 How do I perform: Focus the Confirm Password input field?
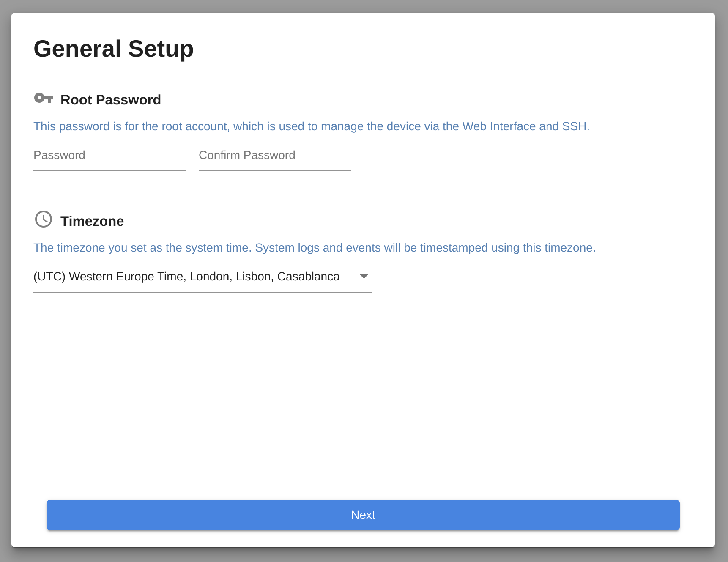click(x=274, y=156)
